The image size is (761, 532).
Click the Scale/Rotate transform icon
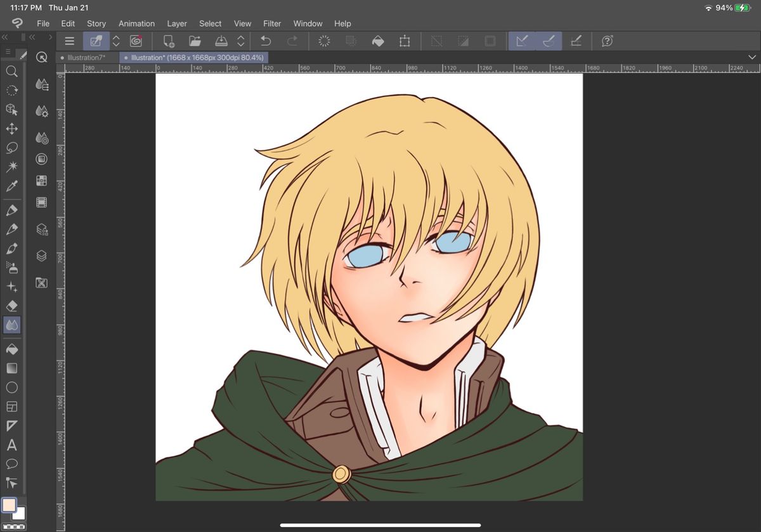[x=405, y=41]
